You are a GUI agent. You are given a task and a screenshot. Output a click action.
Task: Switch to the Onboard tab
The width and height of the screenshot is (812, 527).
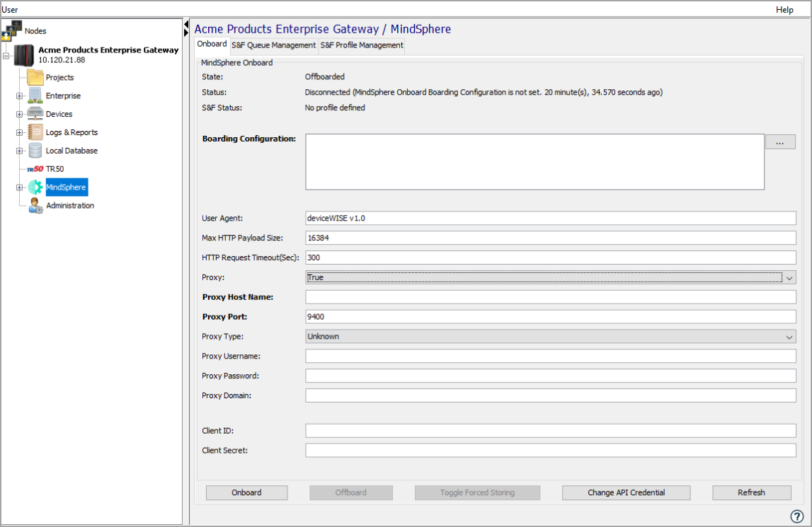pyautogui.click(x=212, y=44)
